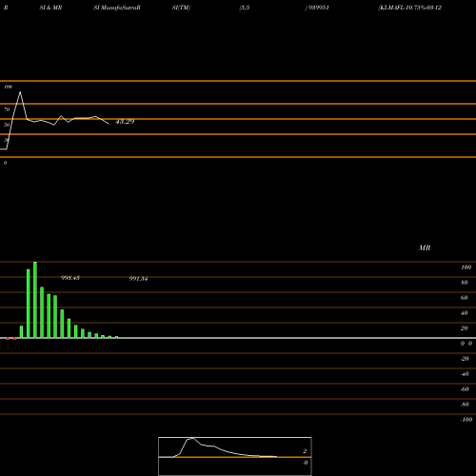Click the 991.34 value label
This screenshot has width=476, height=476.
pos(138,279)
